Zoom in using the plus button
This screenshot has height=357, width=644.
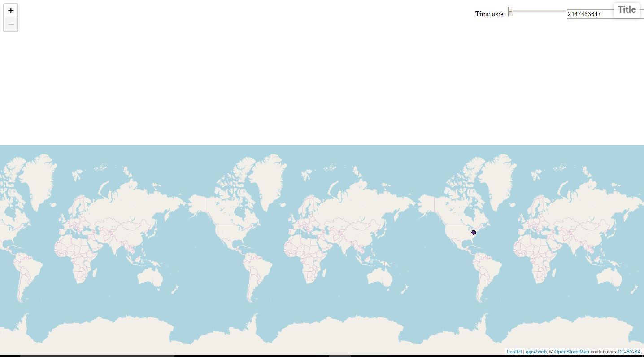tap(10, 10)
